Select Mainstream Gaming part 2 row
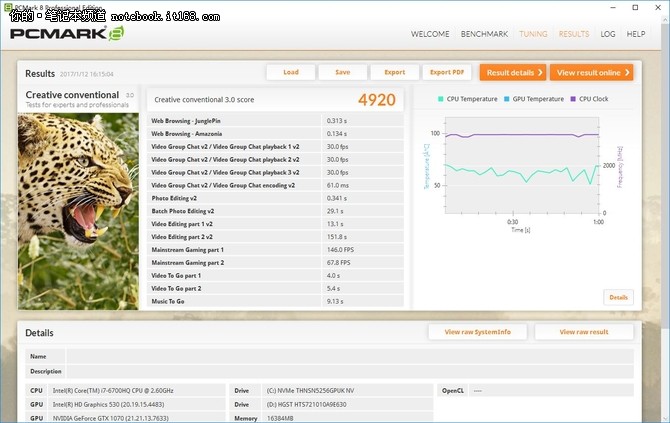 pos(275,263)
